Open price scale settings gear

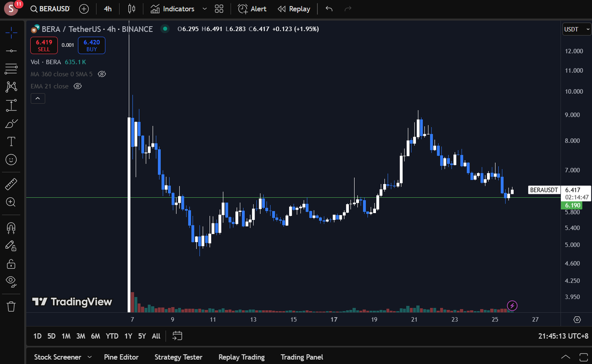[577, 320]
